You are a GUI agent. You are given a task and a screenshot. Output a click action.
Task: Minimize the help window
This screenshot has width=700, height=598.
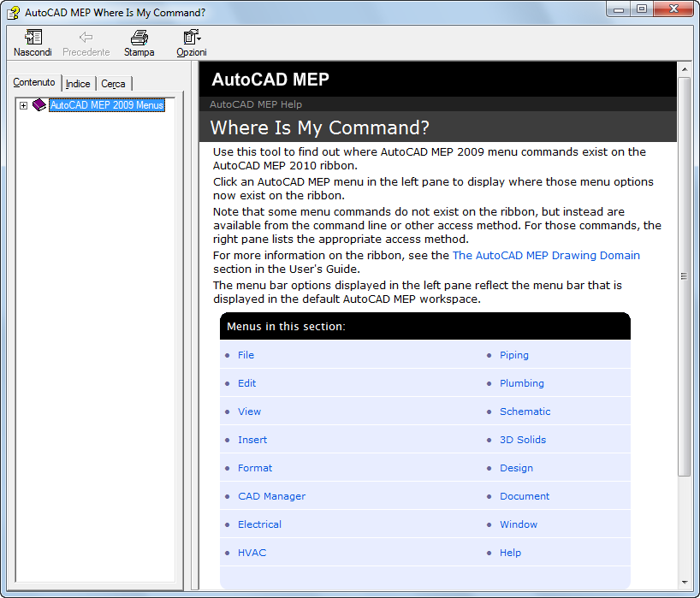click(619, 9)
